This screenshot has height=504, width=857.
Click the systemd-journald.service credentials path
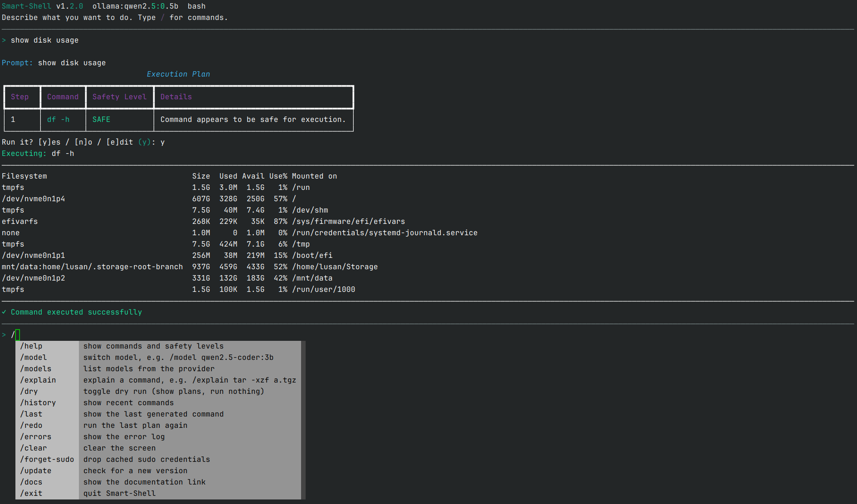(385, 233)
